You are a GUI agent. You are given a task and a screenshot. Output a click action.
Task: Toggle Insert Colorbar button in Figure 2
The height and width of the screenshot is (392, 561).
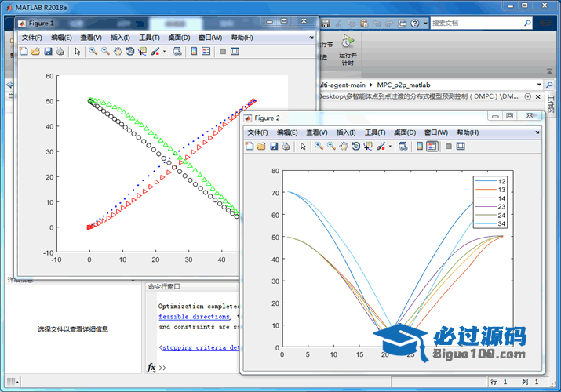click(420, 146)
